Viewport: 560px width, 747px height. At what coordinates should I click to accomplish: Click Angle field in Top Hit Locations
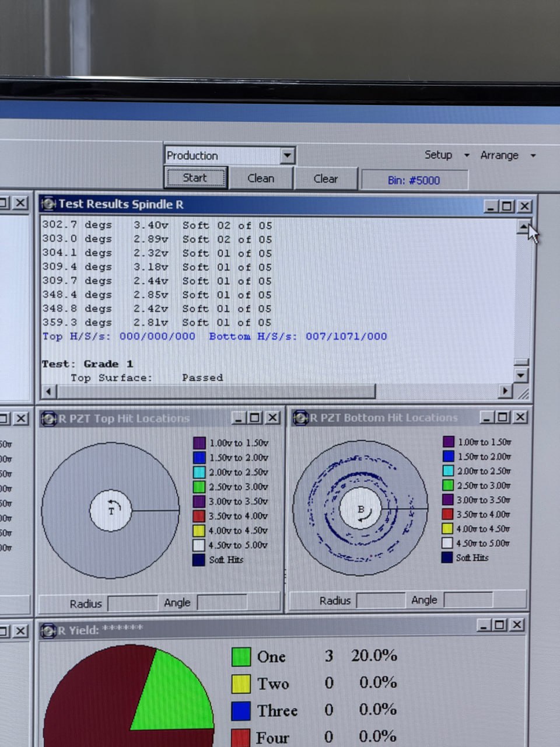click(x=222, y=602)
